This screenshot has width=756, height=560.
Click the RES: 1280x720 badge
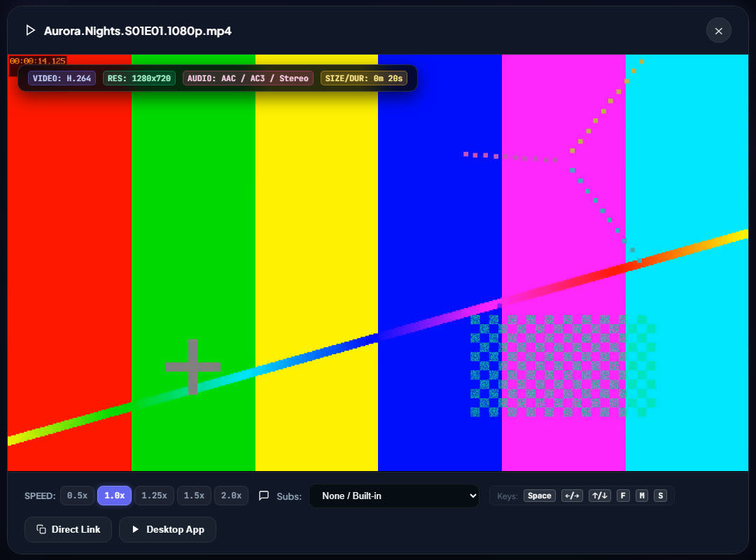pyautogui.click(x=139, y=78)
